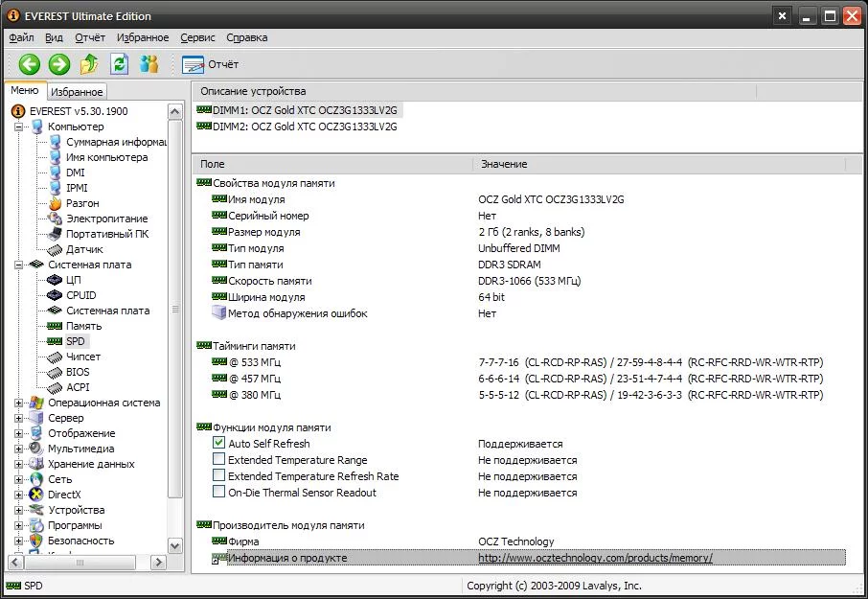The height and width of the screenshot is (599, 868).
Task: Expand the DirectX tree node
Action: point(19,495)
